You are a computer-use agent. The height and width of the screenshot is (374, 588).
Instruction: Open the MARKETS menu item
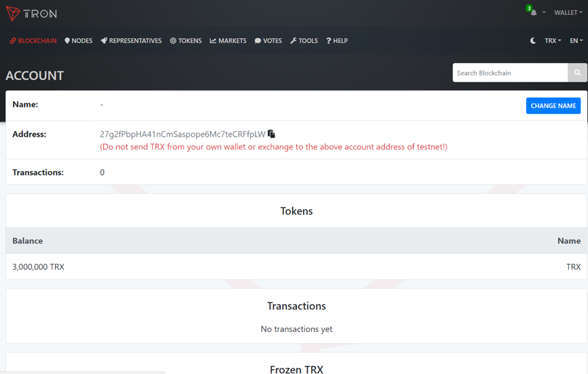[228, 41]
